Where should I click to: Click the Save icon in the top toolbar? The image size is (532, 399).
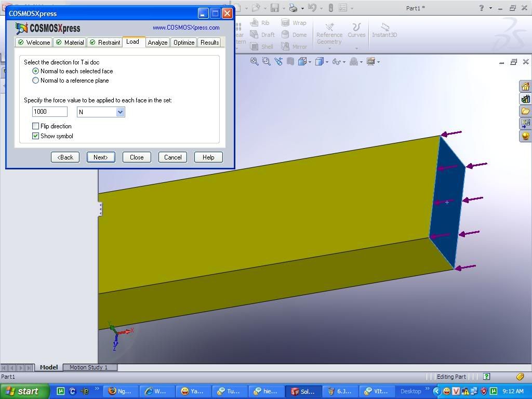click(x=274, y=8)
